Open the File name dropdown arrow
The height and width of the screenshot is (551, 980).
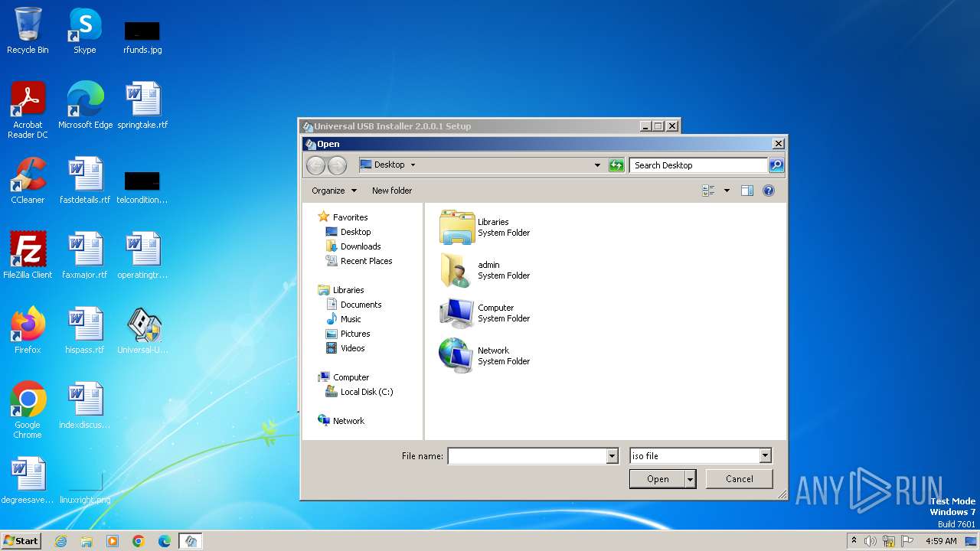click(x=612, y=456)
